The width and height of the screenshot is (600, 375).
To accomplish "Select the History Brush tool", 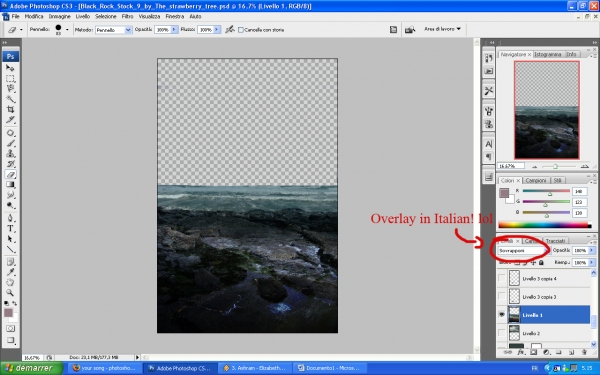I will pyautogui.click(x=10, y=164).
